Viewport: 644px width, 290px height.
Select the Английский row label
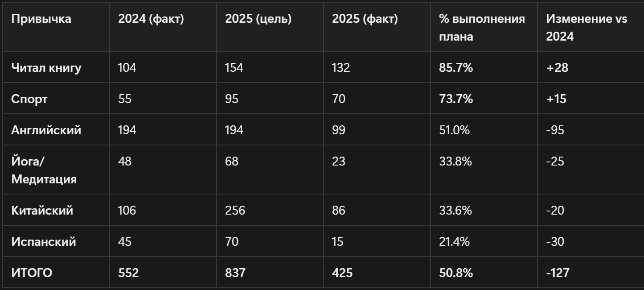tap(46, 130)
